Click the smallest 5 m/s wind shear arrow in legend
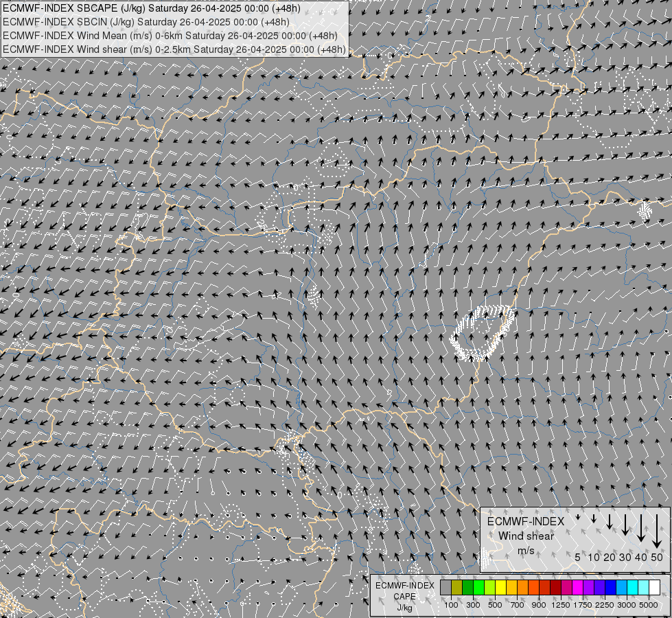The width and height of the screenshot is (672, 618). tap(578, 517)
